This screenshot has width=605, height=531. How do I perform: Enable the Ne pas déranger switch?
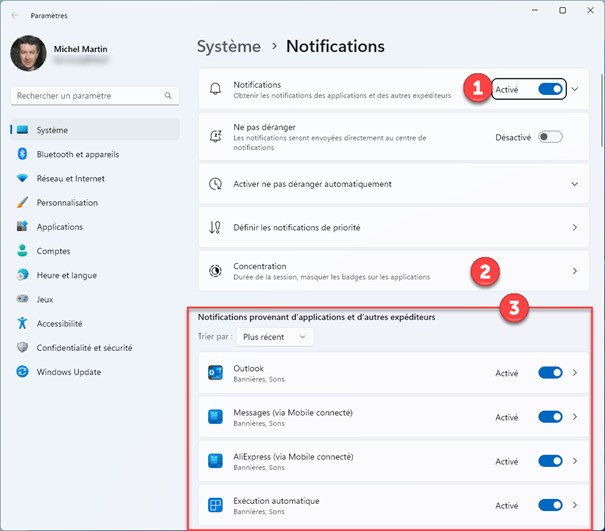[550, 137]
